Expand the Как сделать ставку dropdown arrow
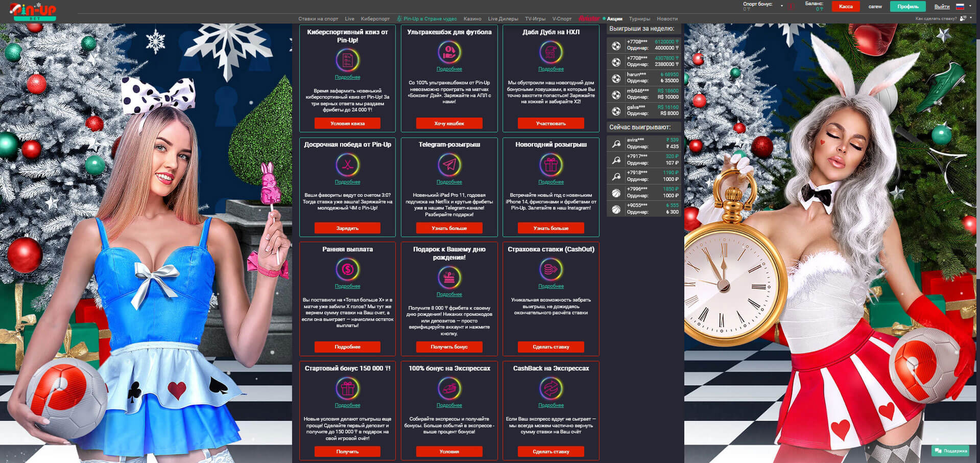The height and width of the screenshot is (463, 980). click(x=971, y=18)
